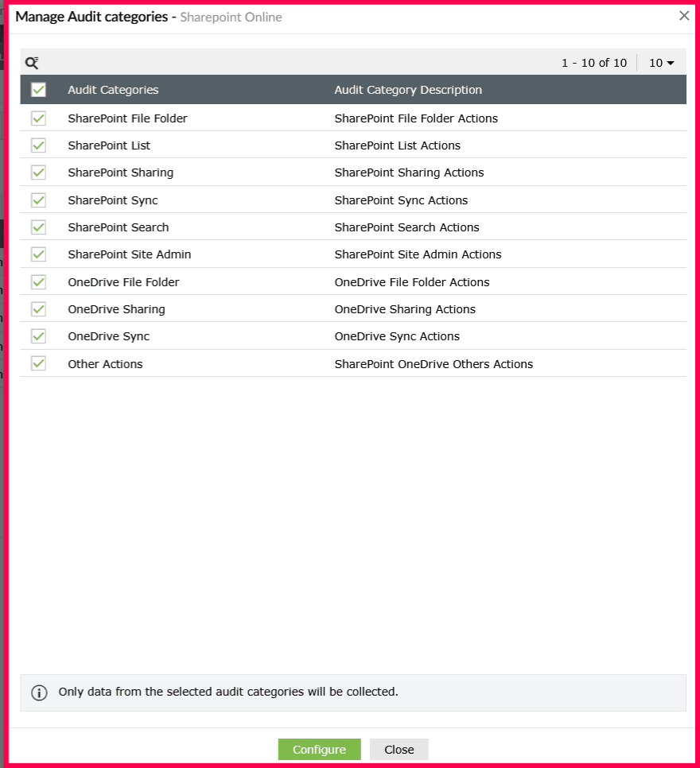Select the OneDrive File Folder category name
Screen dimensions: 700x768
point(123,282)
